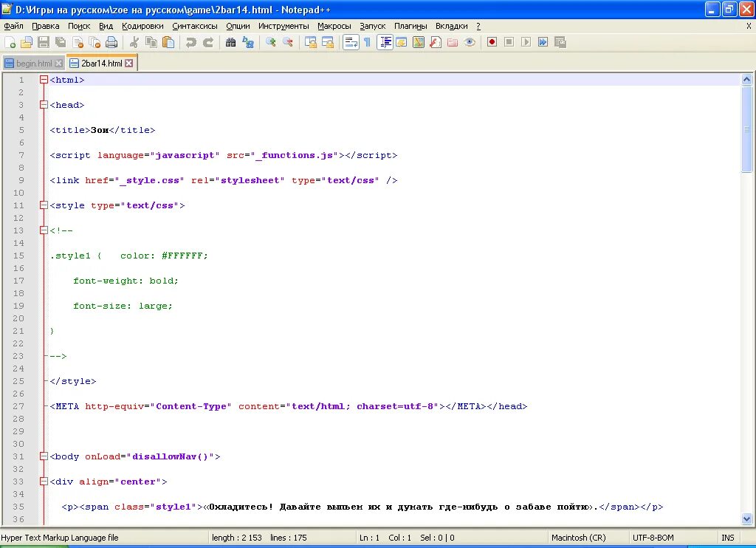Image resolution: width=756 pixels, height=548 pixels.
Task: Create a new file with the New icon
Action: click(x=10, y=42)
